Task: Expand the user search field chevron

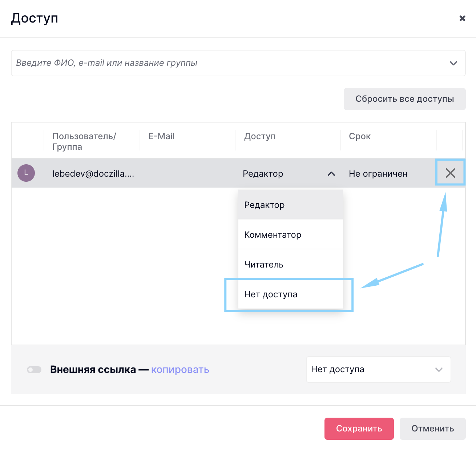Action: coord(453,63)
